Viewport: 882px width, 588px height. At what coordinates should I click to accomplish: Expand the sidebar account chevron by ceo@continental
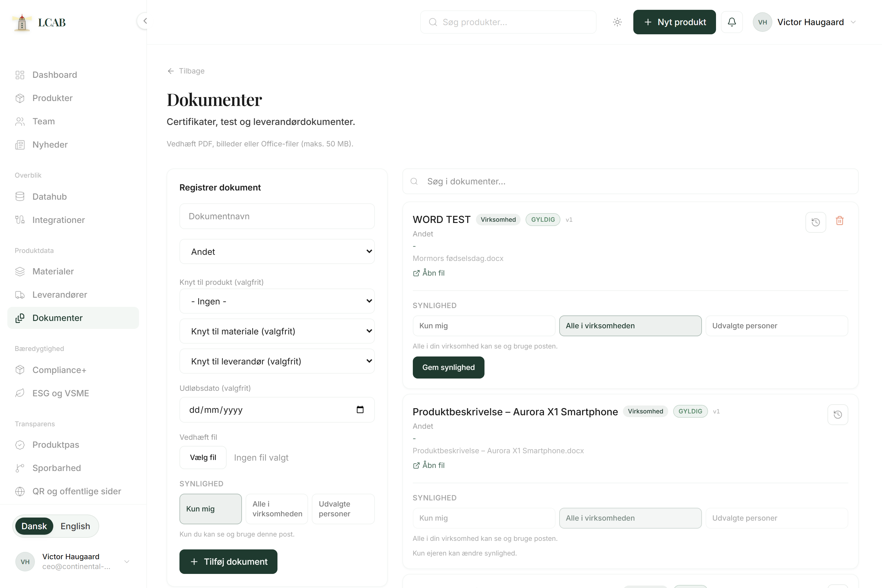(x=127, y=561)
